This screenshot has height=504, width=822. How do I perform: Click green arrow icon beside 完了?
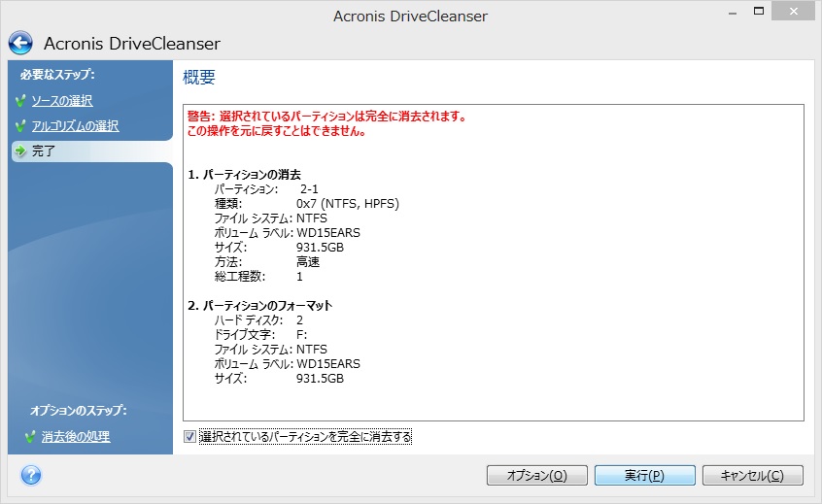(x=20, y=151)
